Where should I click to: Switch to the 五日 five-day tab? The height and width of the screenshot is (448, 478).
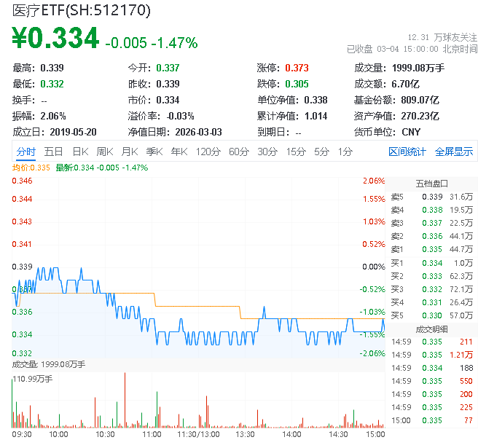tap(53, 152)
